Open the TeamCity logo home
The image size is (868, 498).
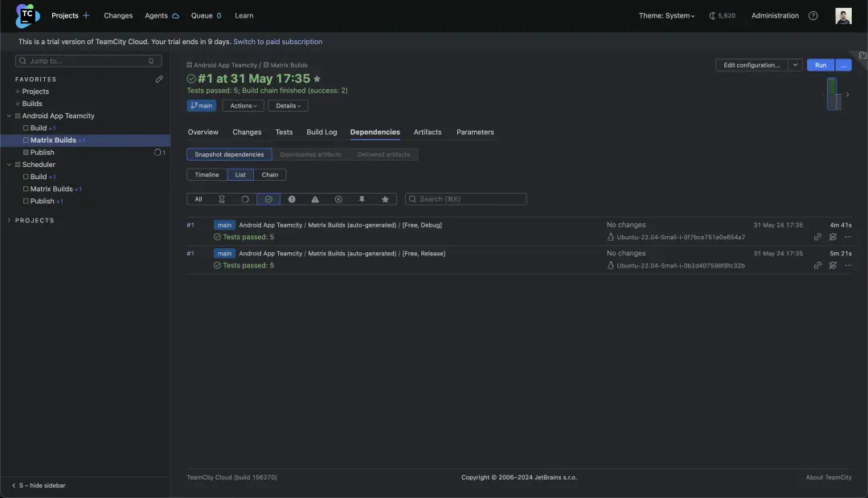[27, 15]
